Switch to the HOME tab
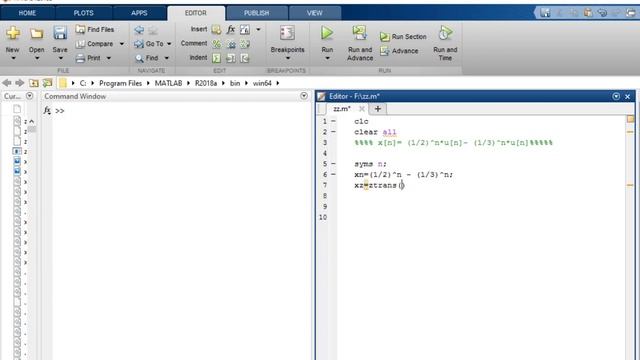 [x=27, y=13]
